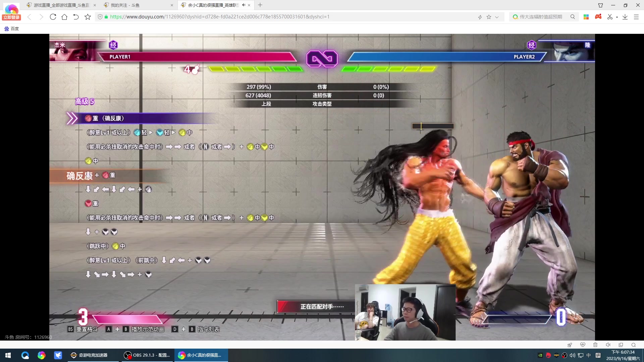Viewport: 644px width, 362px height.
Task: Restore the recently closed tab
Action: [76, 17]
